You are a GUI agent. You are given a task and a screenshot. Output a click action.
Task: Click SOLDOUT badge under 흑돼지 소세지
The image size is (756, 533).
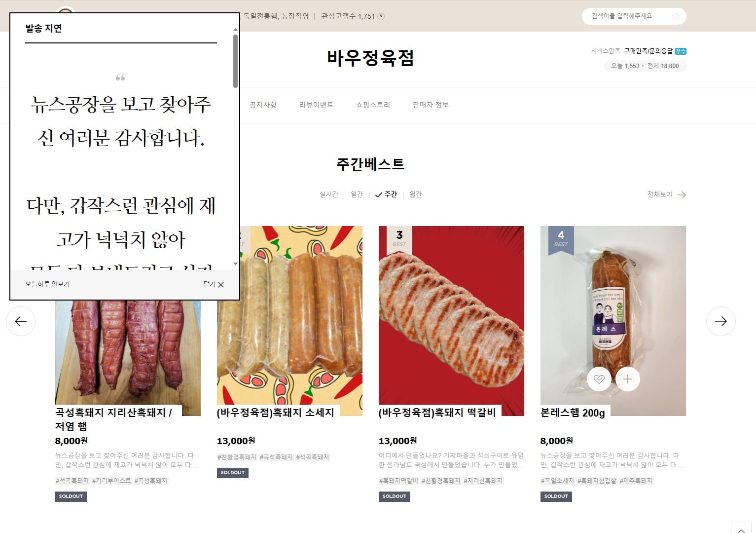coord(233,473)
